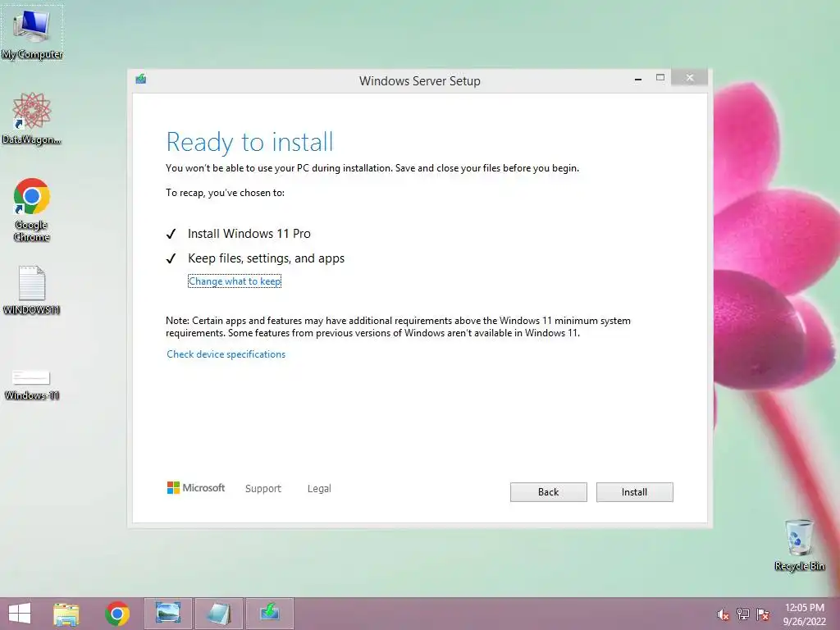Image resolution: width=840 pixels, height=630 pixels.
Task: Switch to the notepad-like taskbar app
Action: click(x=218, y=614)
